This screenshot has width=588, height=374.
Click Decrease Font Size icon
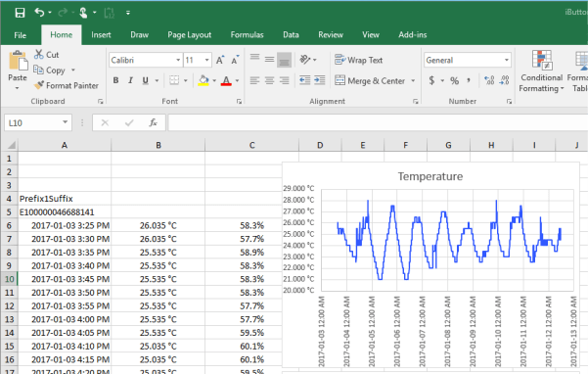[x=235, y=60]
